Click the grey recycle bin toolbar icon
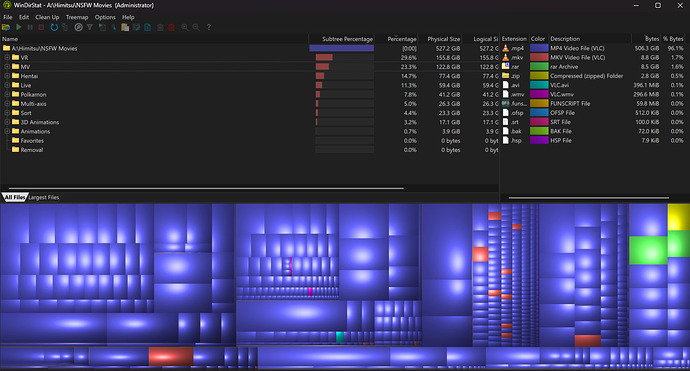This screenshot has height=371, width=690. tap(160, 27)
